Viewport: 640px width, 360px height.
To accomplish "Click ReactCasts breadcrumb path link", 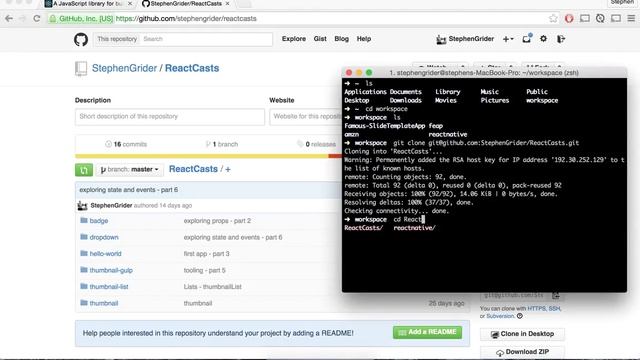I will pos(193,169).
